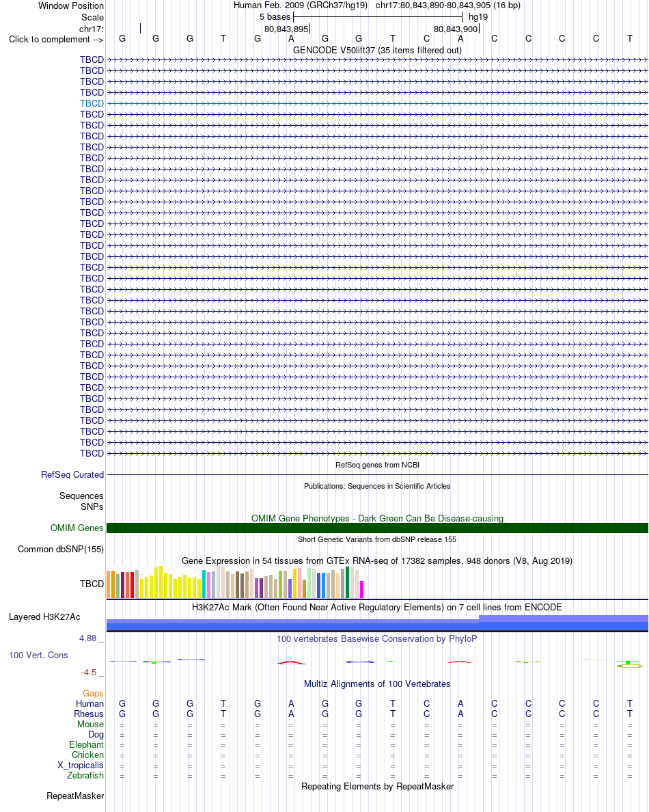The image size is (649, 812).
Task: Click the 'hg19' assembly label by the scale bar
Action: point(478,16)
